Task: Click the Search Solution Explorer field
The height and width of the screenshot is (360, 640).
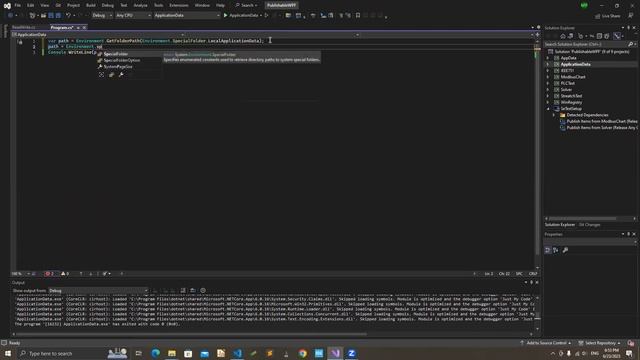Action: tap(586, 44)
